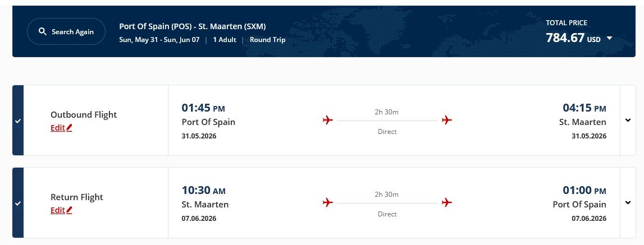
Task: Click outbound flight departure plane icon
Action: (328, 120)
